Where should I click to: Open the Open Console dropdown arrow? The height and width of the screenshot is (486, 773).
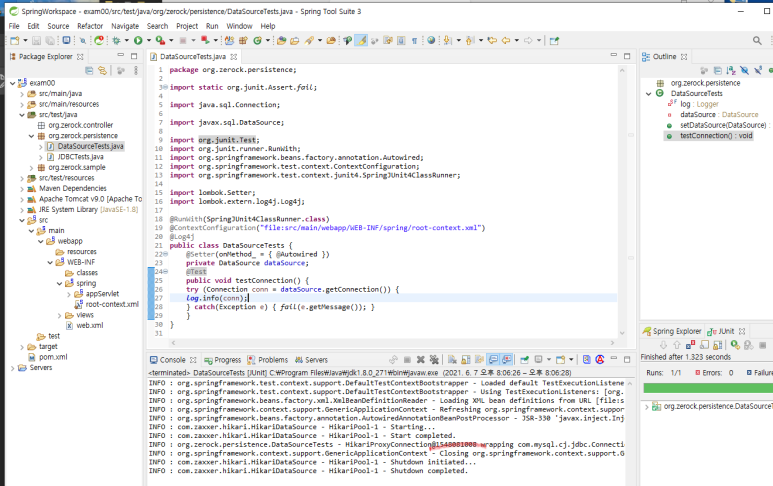(571, 360)
